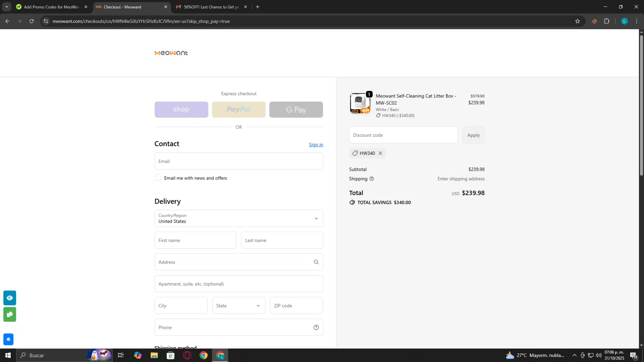Open a new browser tab
The width and height of the screenshot is (644, 362).
point(258,7)
